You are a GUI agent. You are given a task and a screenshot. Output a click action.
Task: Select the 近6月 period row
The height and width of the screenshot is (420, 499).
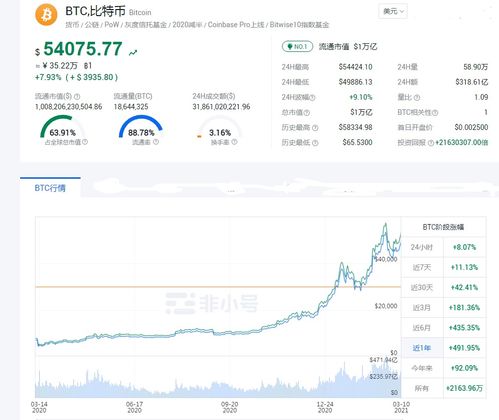point(444,328)
